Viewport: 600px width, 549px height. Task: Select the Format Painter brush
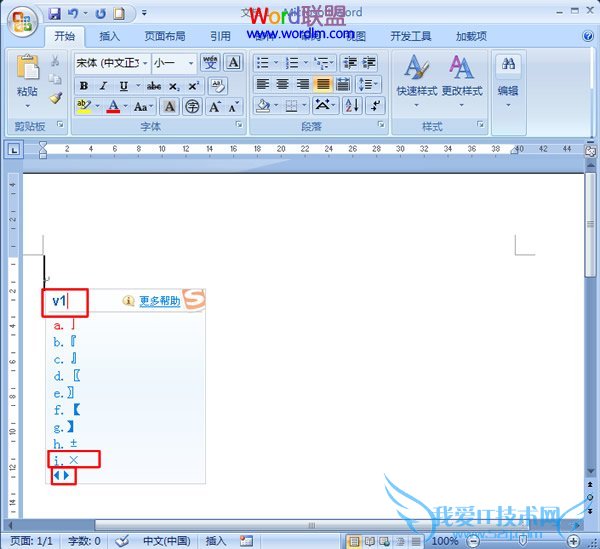click(55, 98)
